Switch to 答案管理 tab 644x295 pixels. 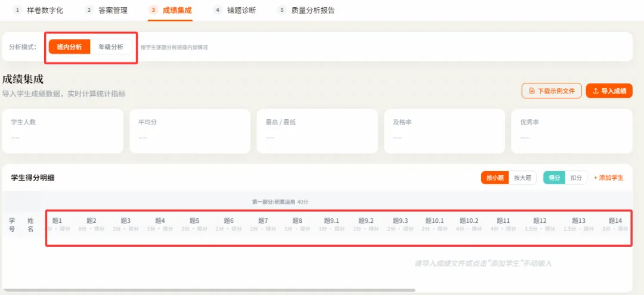(106, 10)
